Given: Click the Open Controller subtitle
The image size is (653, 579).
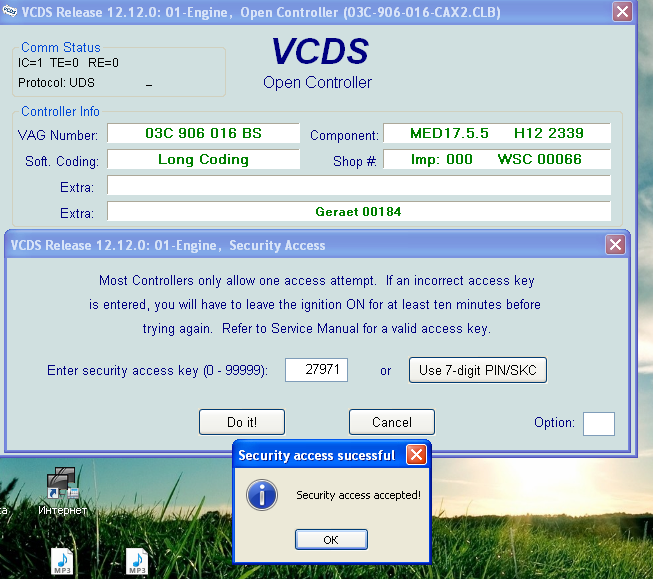Looking at the screenshot, I should (317, 82).
